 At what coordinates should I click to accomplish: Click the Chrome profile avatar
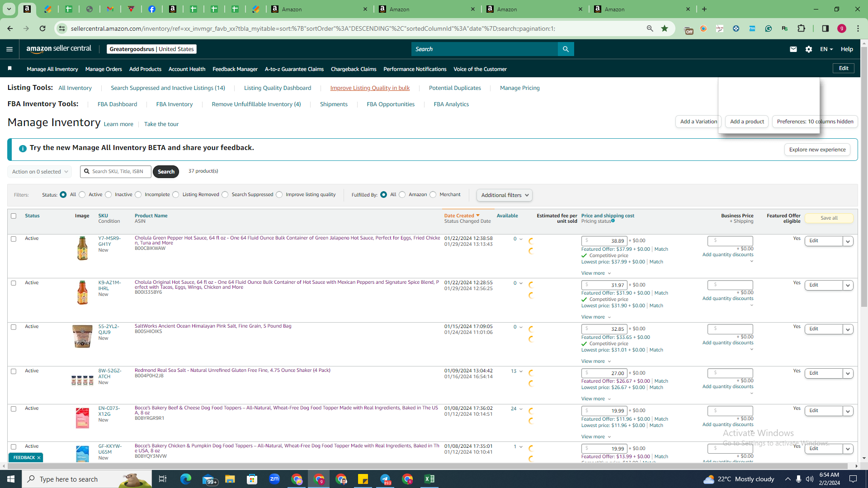(x=842, y=28)
